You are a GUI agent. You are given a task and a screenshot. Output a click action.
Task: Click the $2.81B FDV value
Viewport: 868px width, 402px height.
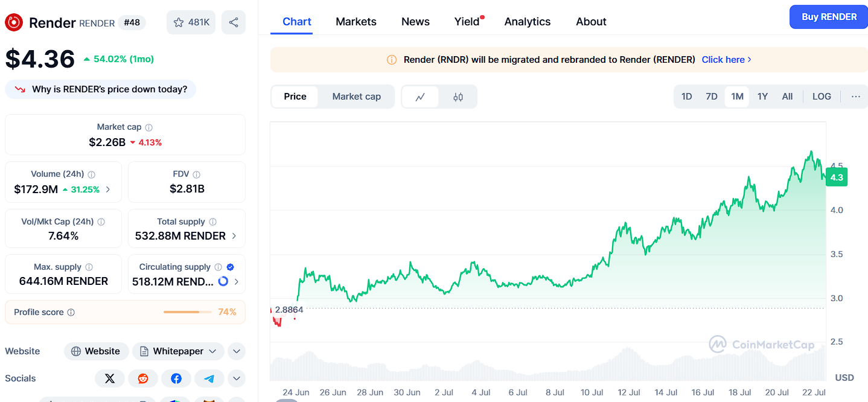pyautogui.click(x=187, y=189)
